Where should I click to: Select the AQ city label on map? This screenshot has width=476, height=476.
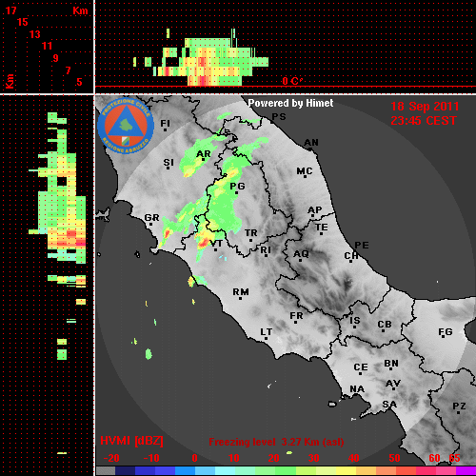(301, 254)
